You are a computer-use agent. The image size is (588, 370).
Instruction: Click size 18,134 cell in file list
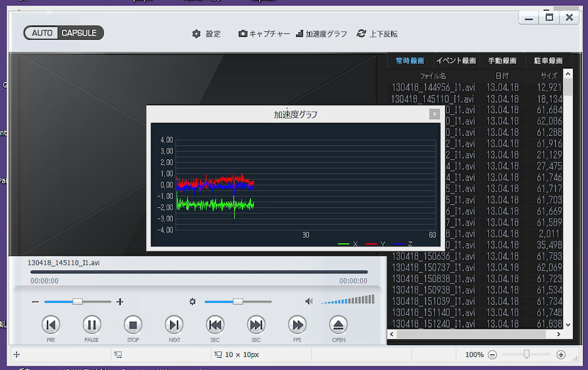pos(549,99)
